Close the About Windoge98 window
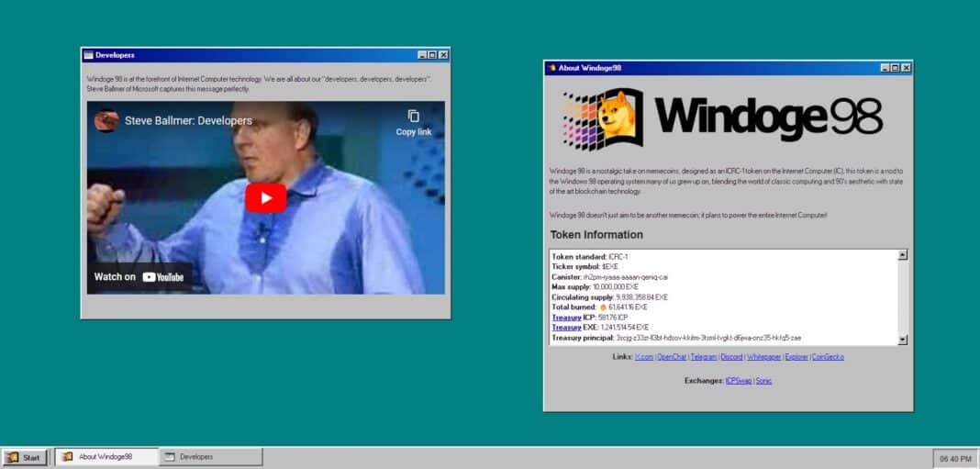 [906, 68]
